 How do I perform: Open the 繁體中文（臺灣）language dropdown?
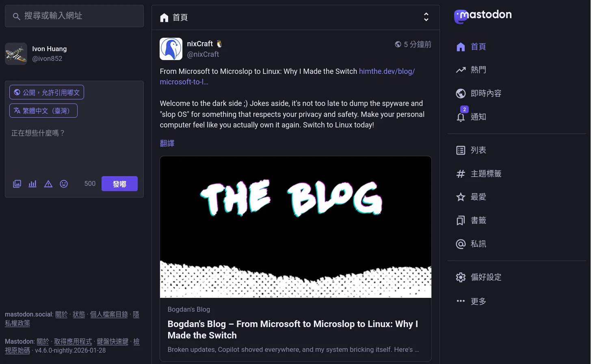coord(43,110)
